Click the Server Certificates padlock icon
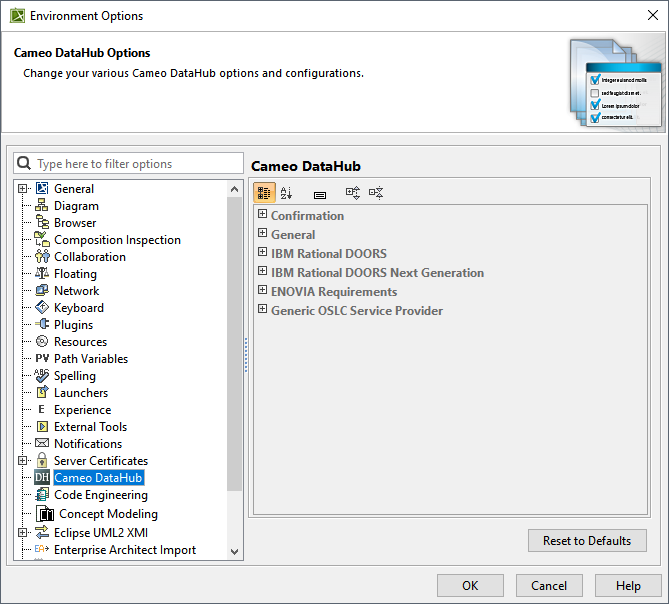Screen dimensions: 669x604 (x=42, y=460)
